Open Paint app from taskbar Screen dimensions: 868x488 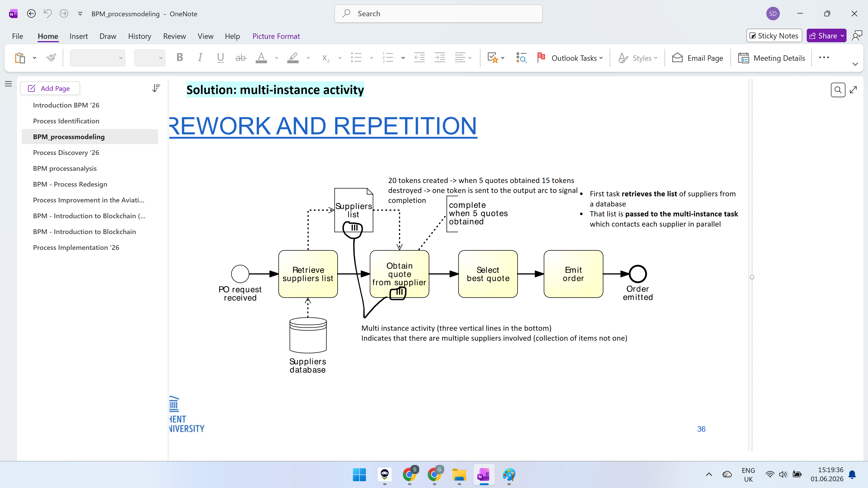pos(509,475)
